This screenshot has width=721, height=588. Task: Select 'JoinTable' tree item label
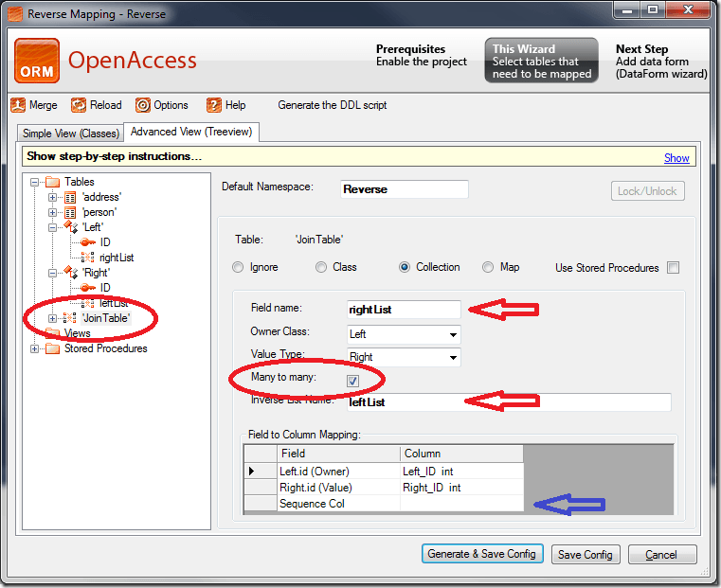pos(106,318)
